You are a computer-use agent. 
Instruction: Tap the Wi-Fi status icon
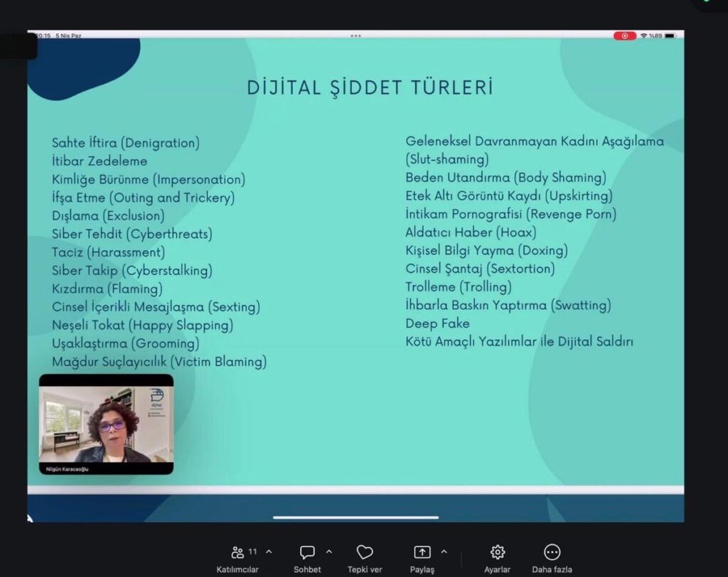(x=643, y=36)
